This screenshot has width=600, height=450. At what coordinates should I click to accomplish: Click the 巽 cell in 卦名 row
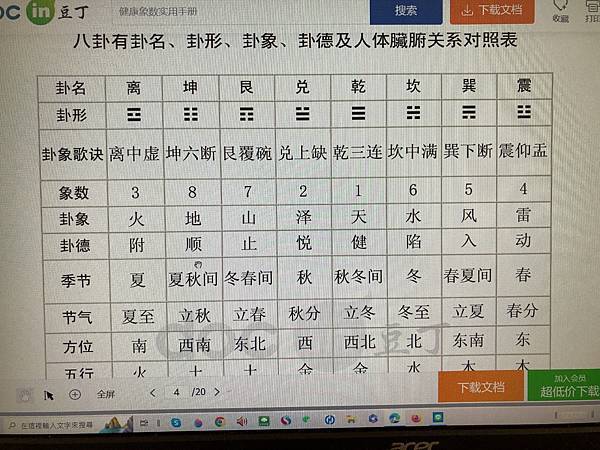point(469,86)
